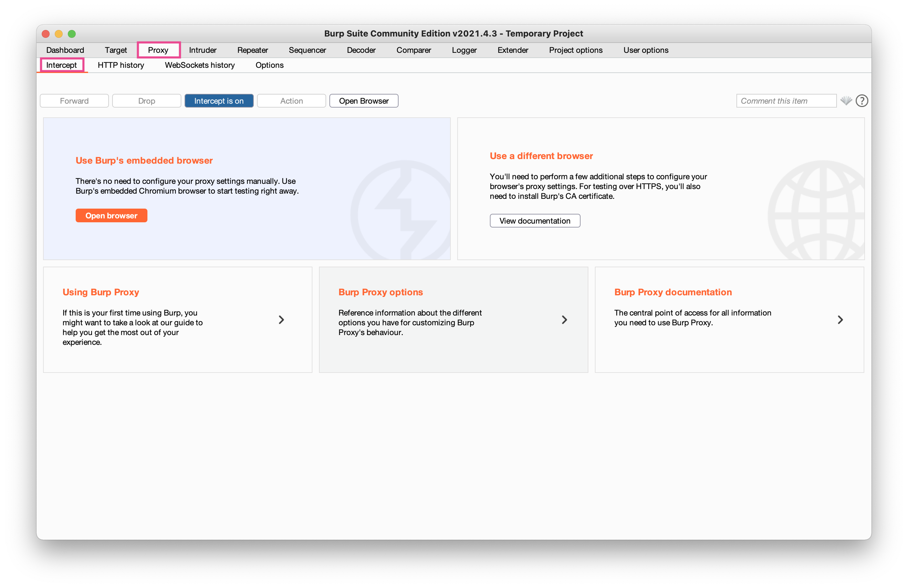Select the Intercept sub-tab
The image size is (908, 588).
[61, 65]
